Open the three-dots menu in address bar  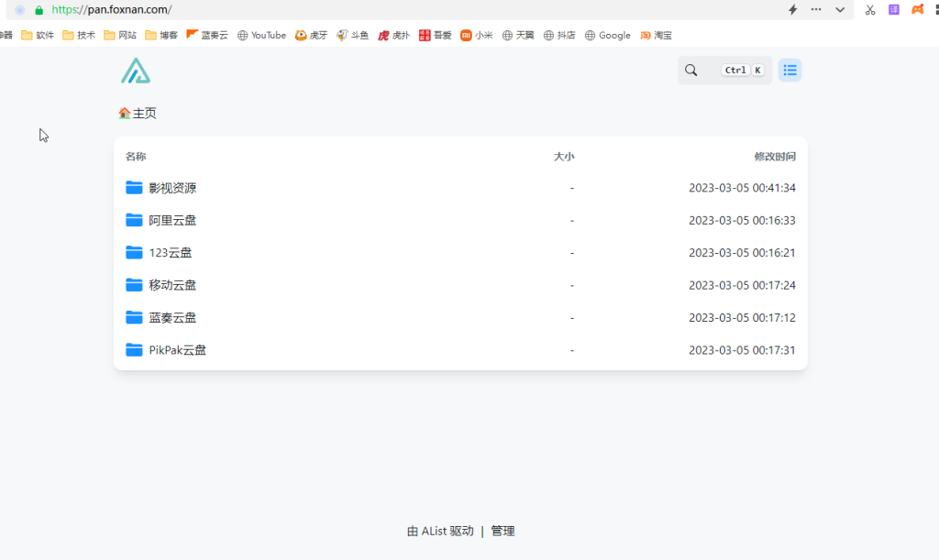(x=816, y=9)
